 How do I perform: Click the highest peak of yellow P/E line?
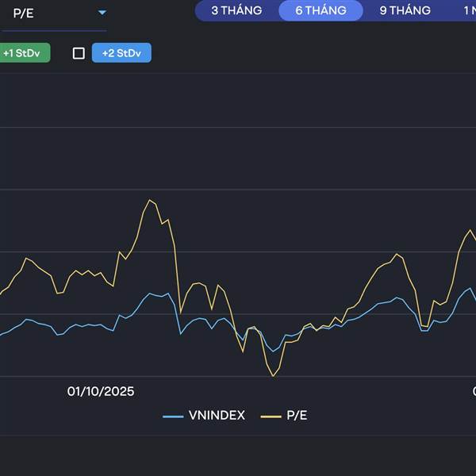click(x=150, y=200)
